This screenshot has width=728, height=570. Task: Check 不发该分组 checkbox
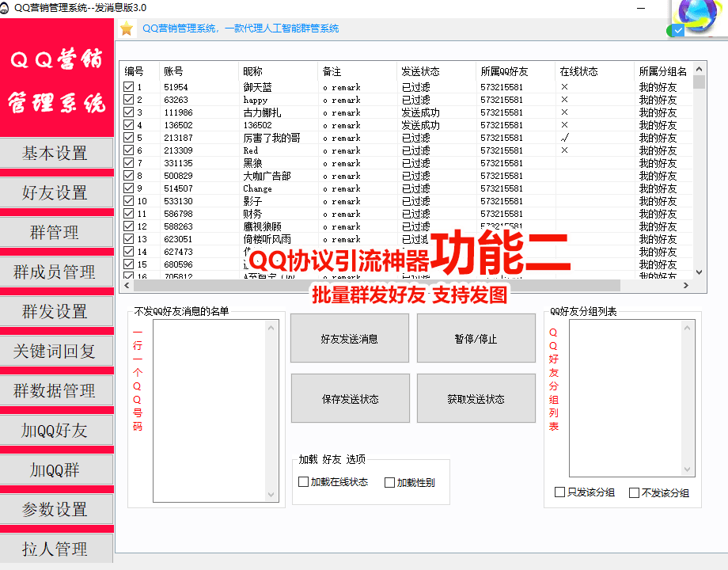point(634,493)
